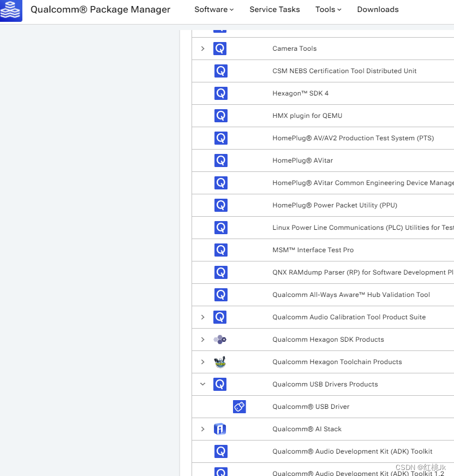Open the Qualcomm USB Driver entry
Viewport: 454px width, 476px height.
(310, 407)
